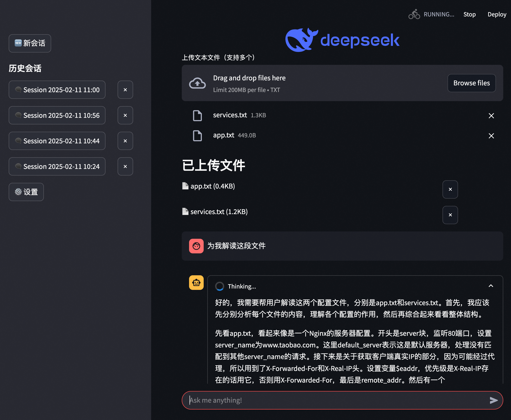Open Session 2025-02-11 10:24
The image size is (511, 420).
click(x=57, y=166)
